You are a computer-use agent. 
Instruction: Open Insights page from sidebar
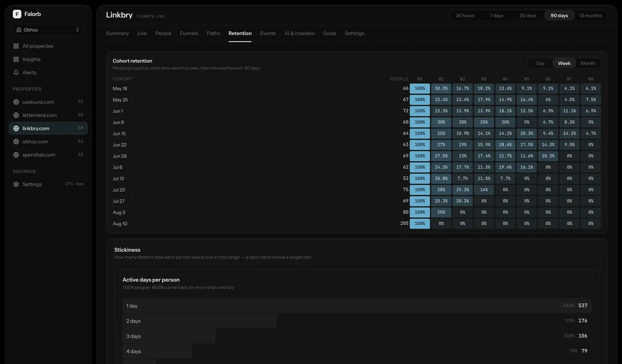coord(48,60)
